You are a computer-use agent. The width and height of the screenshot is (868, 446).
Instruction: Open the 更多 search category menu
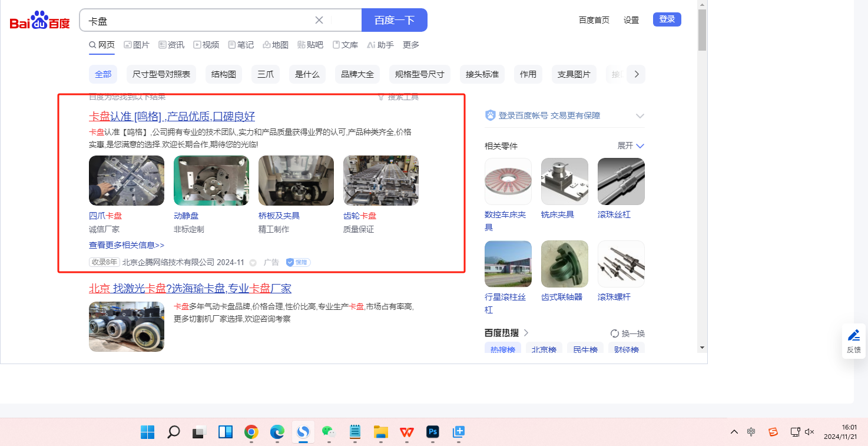click(411, 45)
